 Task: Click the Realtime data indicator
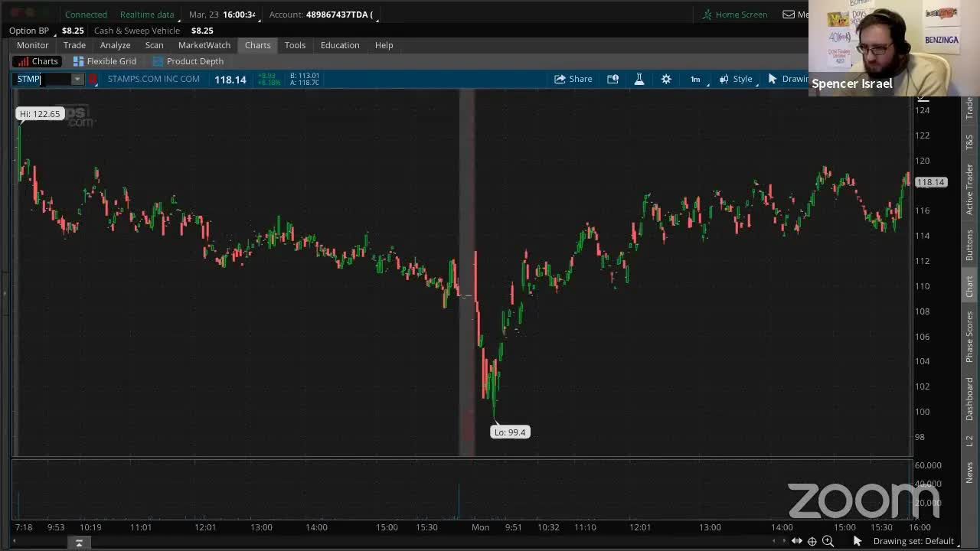click(147, 15)
